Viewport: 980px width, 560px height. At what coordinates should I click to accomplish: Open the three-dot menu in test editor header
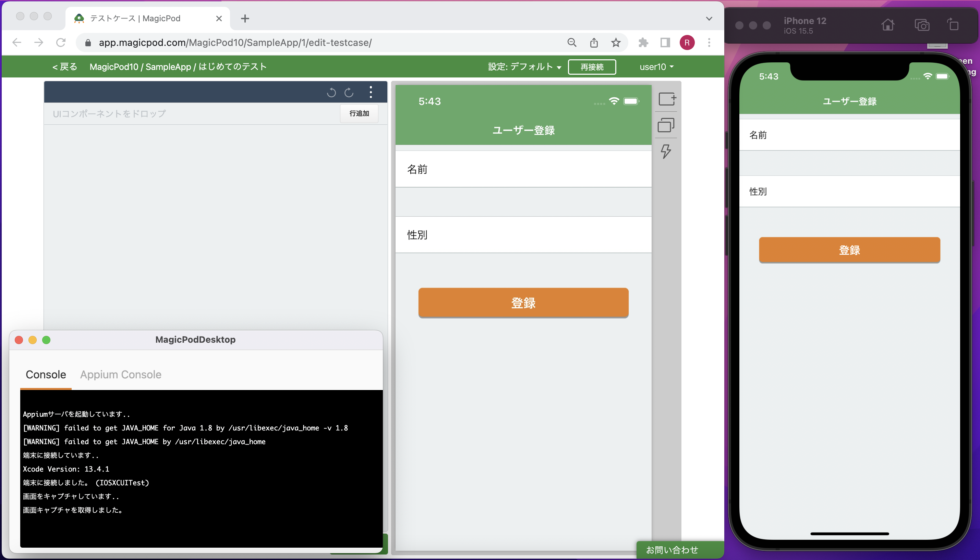[x=371, y=92]
